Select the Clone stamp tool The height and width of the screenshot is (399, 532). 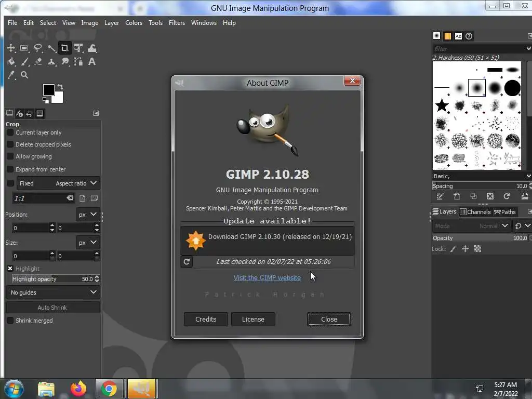coord(51,62)
